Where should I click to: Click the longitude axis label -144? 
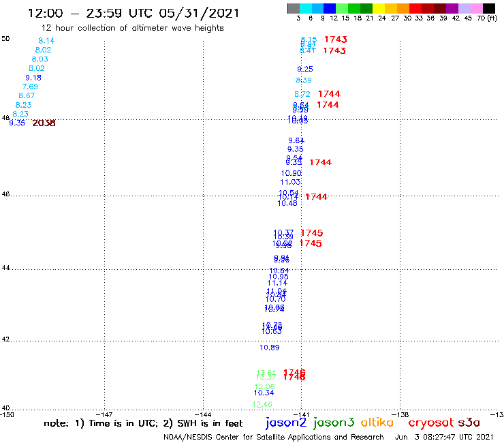[x=203, y=414]
